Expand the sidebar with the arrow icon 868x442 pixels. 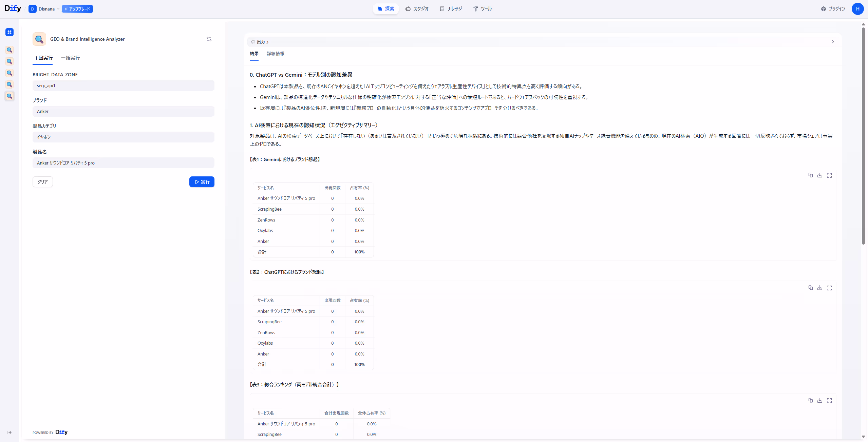10,433
